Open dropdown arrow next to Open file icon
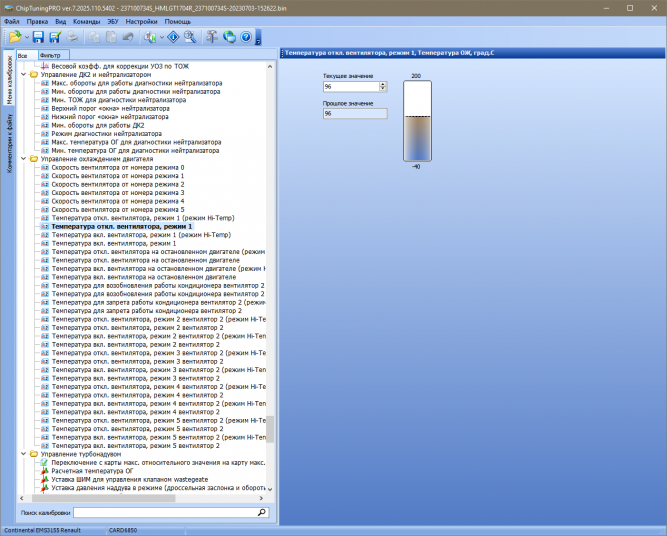 (26, 37)
